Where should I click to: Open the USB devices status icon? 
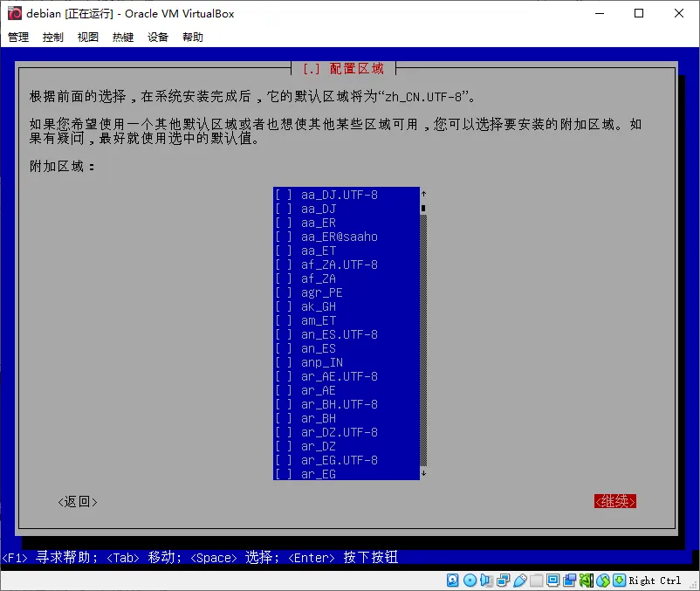pyautogui.click(x=519, y=581)
